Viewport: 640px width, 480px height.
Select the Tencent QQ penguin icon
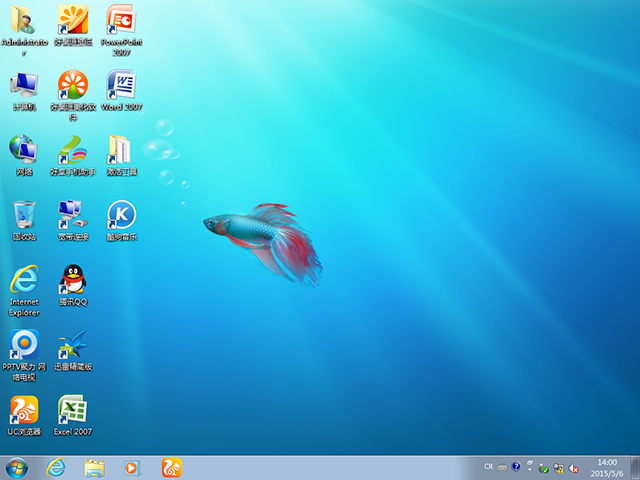tap(72, 280)
